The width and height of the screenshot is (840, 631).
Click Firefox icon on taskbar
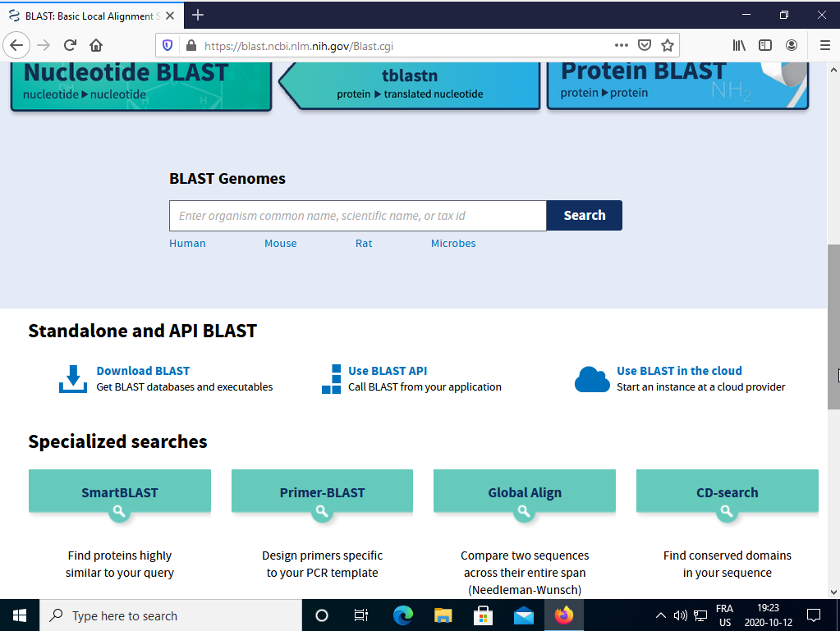(x=563, y=615)
